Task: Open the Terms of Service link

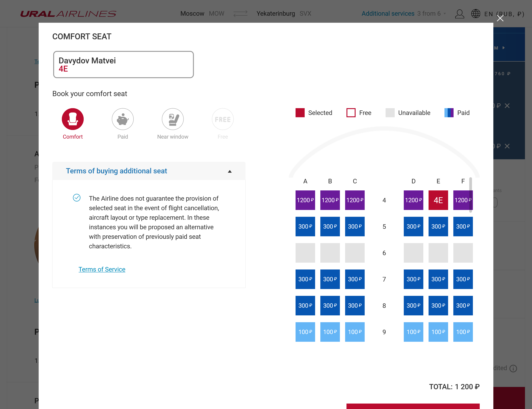Action: pos(102,269)
